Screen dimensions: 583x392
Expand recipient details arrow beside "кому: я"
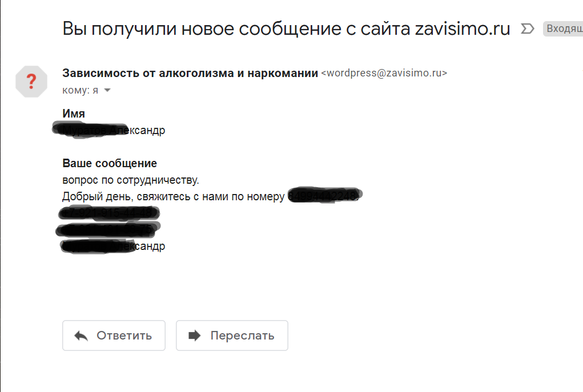[107, 91]
